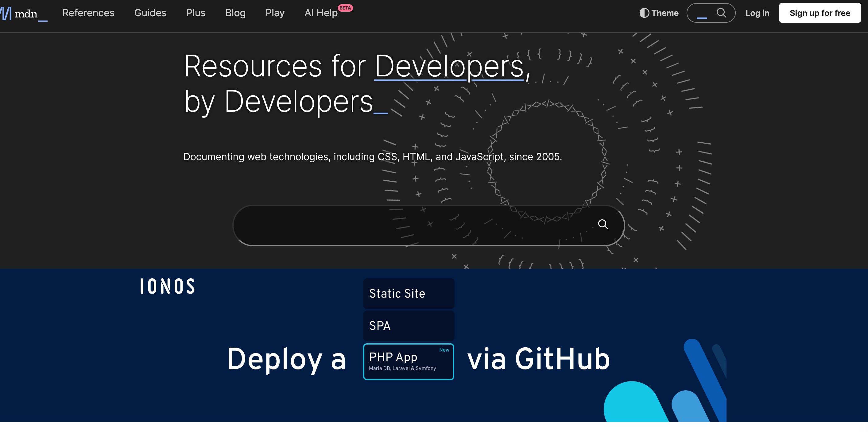Image resolution: width=868 pixels, height=432 pixels.
Task: Click the BETA badge next to AI Help
Action: click(x=345, y=8)
